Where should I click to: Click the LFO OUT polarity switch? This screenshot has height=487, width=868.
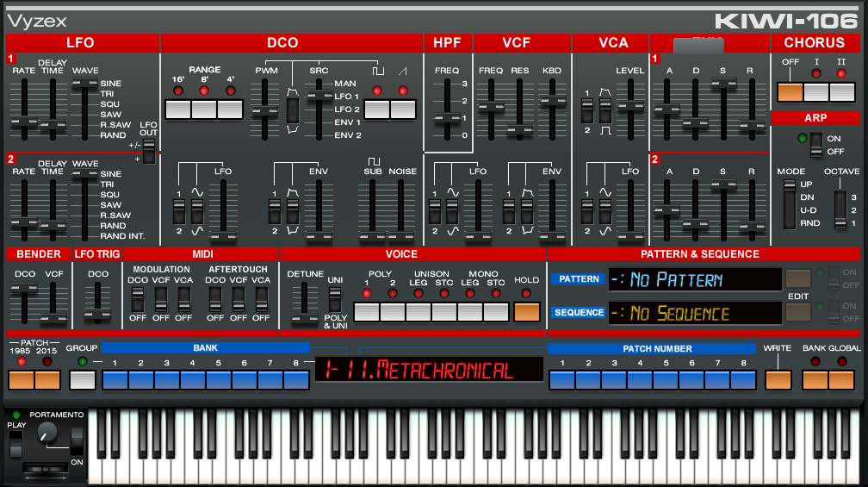(x=148, y=151)
